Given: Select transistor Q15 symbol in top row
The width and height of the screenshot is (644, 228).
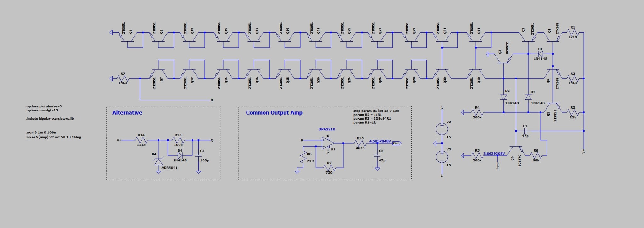Looking at the screenshot, I should click(x=223, y=37).
